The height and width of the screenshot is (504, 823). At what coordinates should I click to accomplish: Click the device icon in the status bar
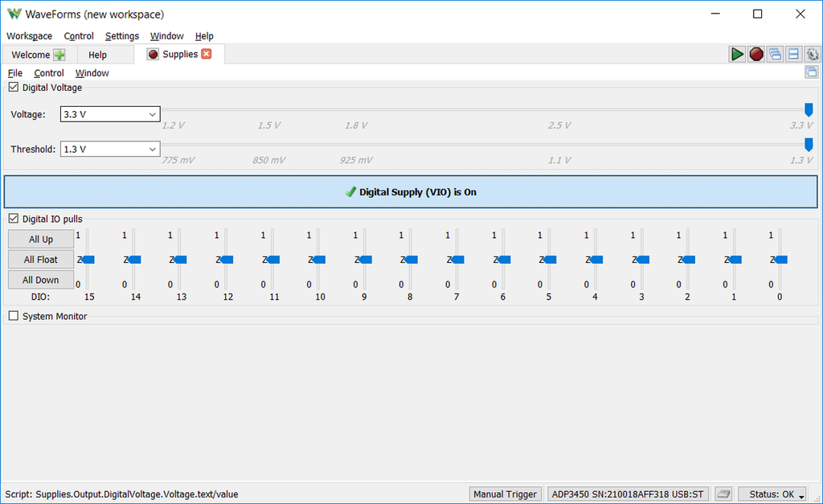pyautogui.click(x=723, y=494)
